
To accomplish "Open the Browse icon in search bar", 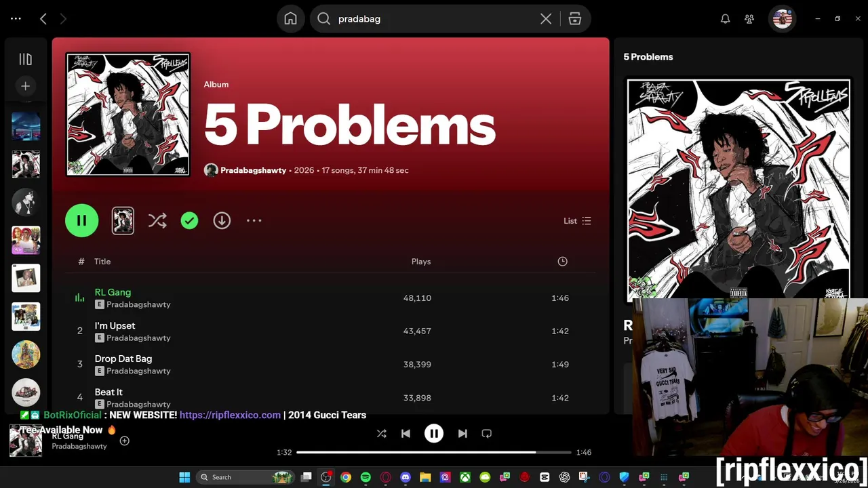I will 575,19.
